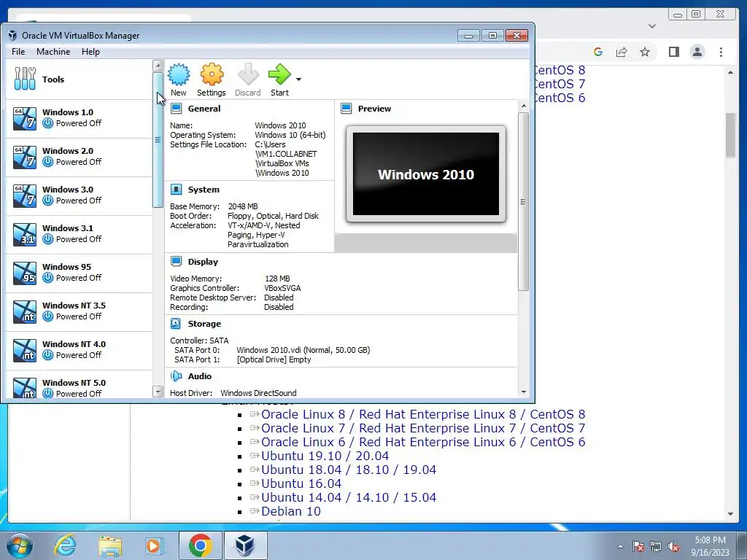747x560 pixels.
Task: Click VM list scrollbar down arrow
Action: (158, 392)
